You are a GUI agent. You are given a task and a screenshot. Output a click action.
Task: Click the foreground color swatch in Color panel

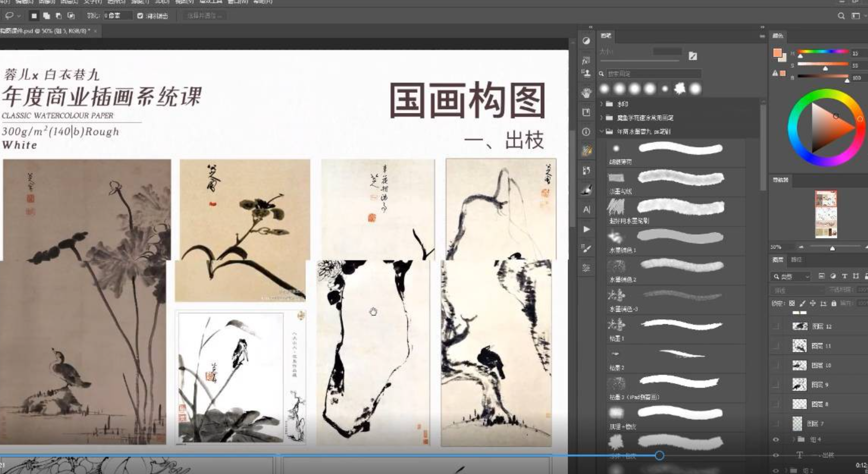[x=777, y=53]
